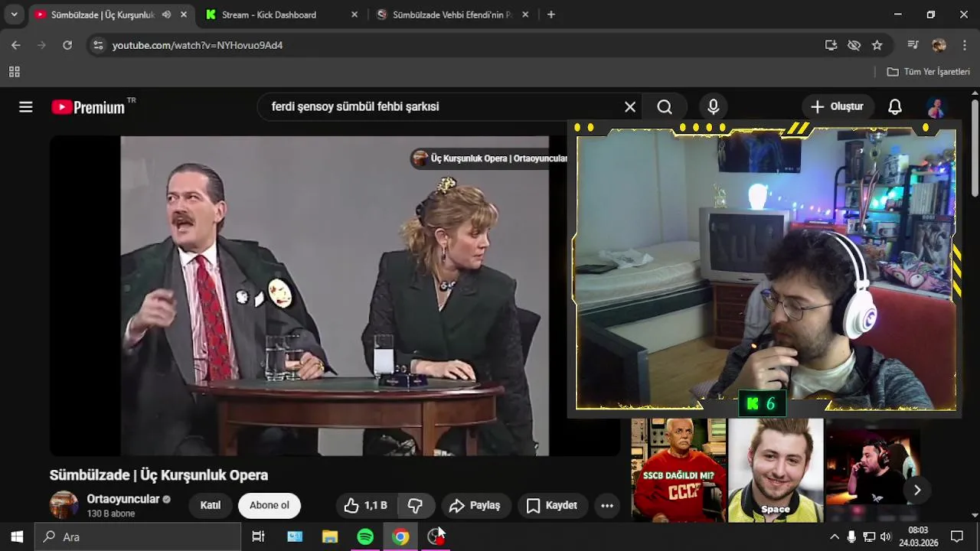
Task: Show hidden system tray icons
Action: click(835, 536)
